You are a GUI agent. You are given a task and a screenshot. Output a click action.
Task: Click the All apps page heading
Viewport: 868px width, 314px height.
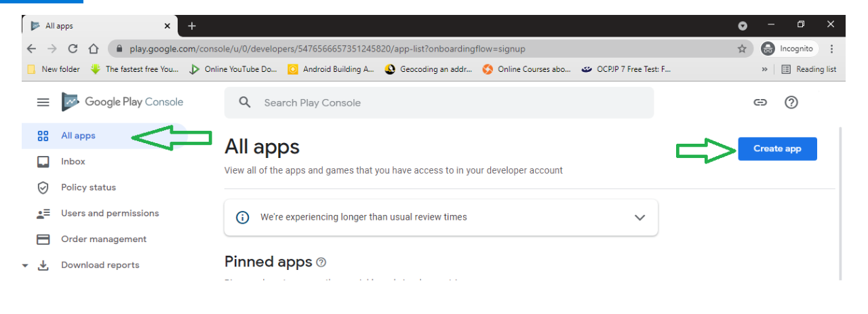(x=262, y=146)
